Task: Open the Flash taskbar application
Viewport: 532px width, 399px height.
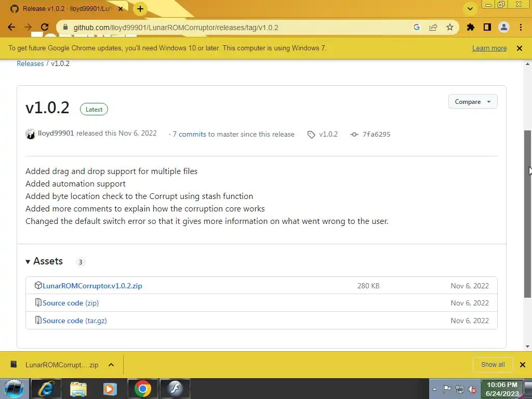Action: 175,389
